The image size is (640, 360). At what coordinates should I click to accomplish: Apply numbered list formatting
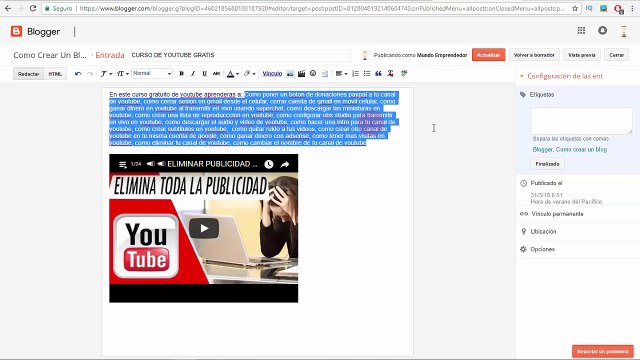coord(356,73)
